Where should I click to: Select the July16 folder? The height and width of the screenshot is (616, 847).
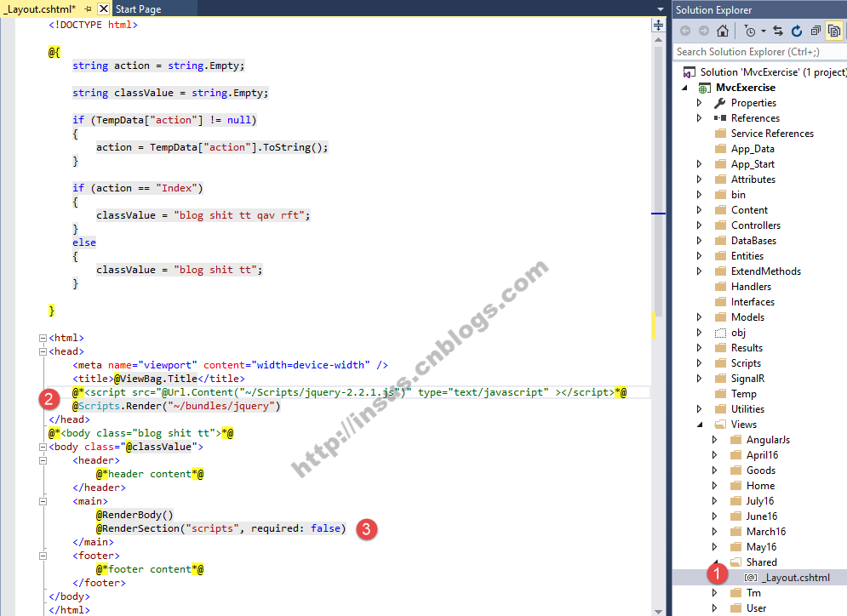[760, 501]
